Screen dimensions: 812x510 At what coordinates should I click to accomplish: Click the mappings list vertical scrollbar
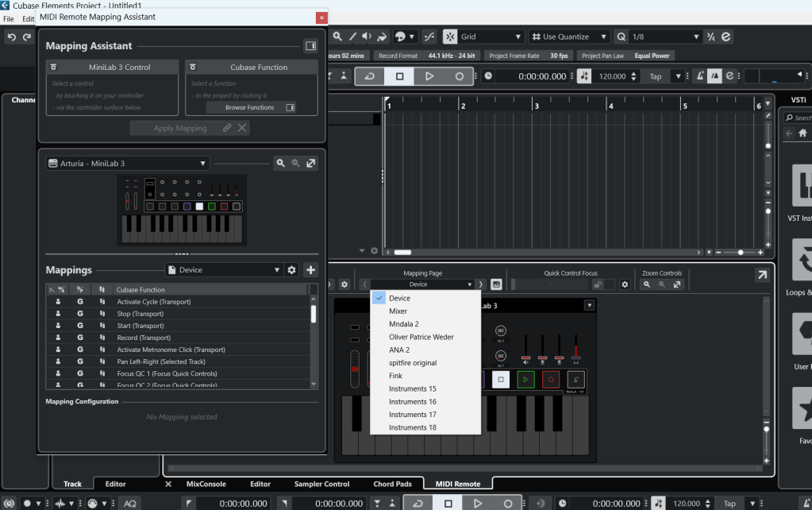coord(313,314)
